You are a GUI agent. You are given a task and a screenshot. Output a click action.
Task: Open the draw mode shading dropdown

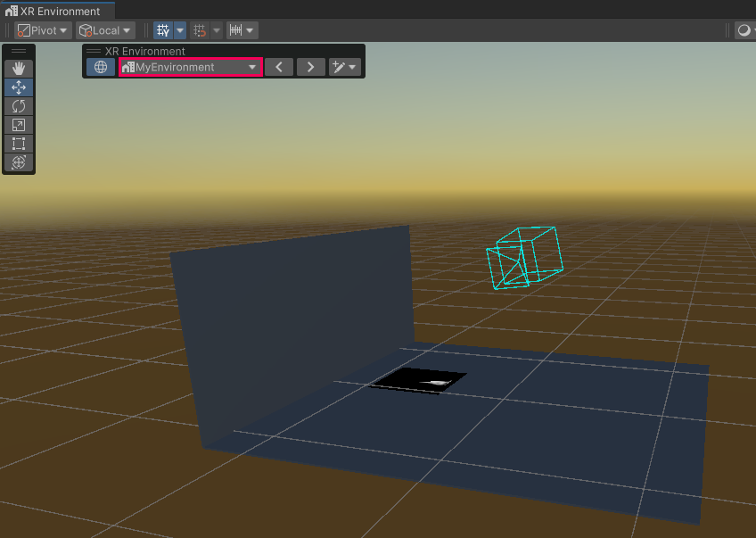pyautogui.click(x=744, y=30)
